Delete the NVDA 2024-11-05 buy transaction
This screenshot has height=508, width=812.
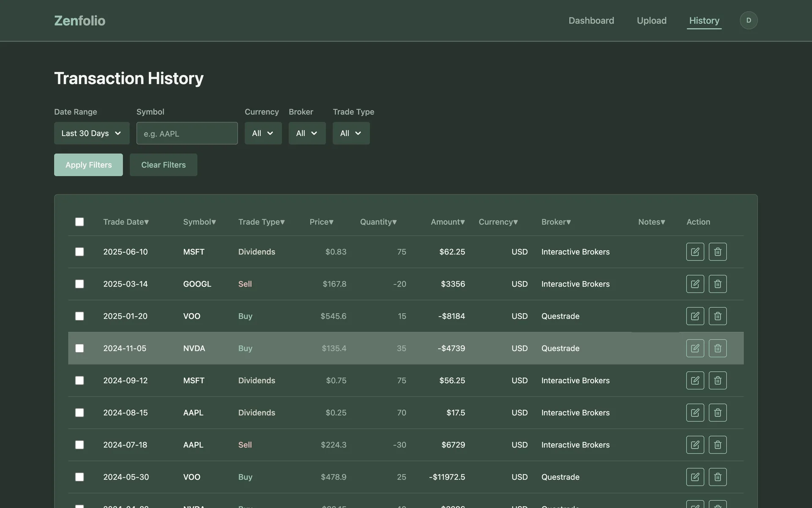718,348
